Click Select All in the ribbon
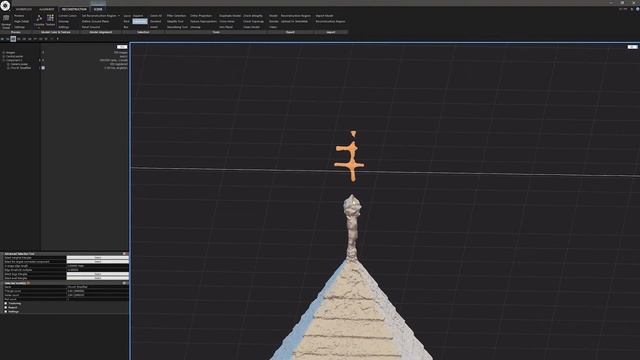 (x=156, y=16)
